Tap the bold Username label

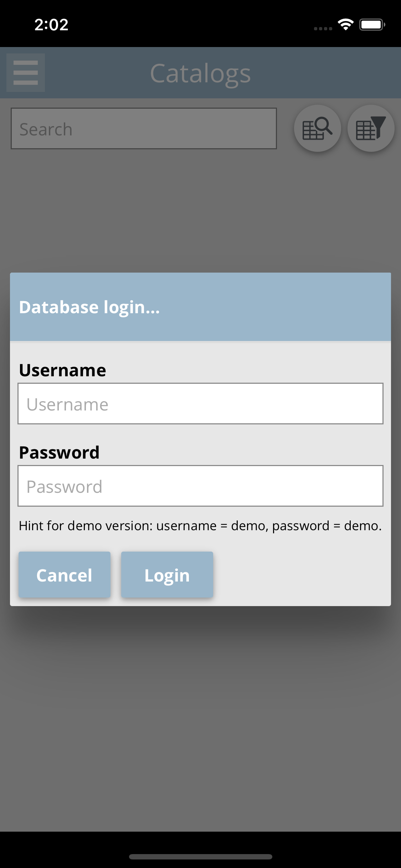[x=62, y=370]
